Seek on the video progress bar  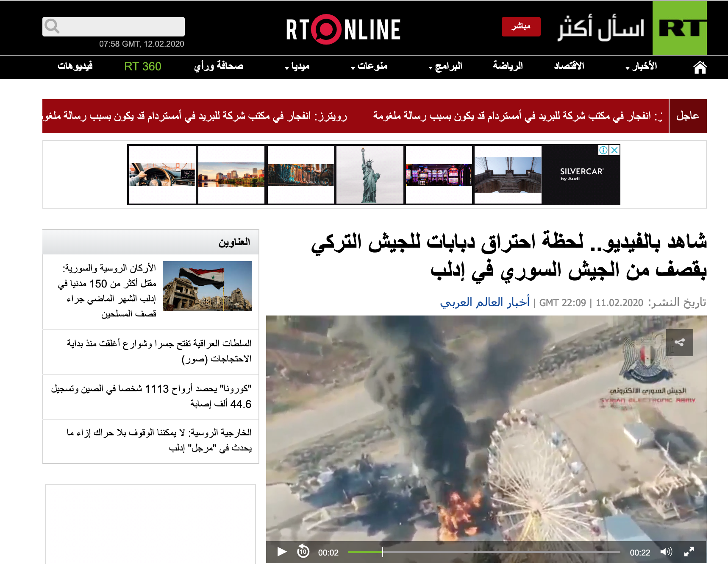[x=484, y=552]
